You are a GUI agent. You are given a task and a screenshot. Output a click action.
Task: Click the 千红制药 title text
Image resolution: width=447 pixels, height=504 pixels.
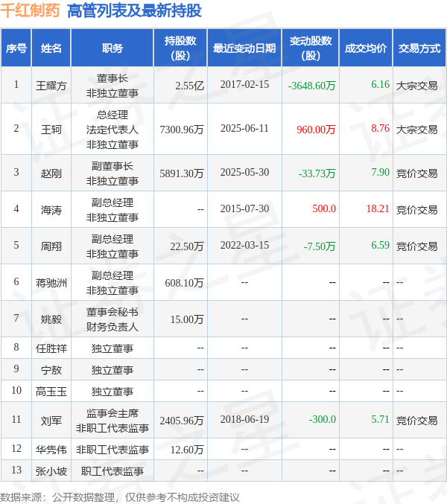pyautogui.click(x=30, y=10)
